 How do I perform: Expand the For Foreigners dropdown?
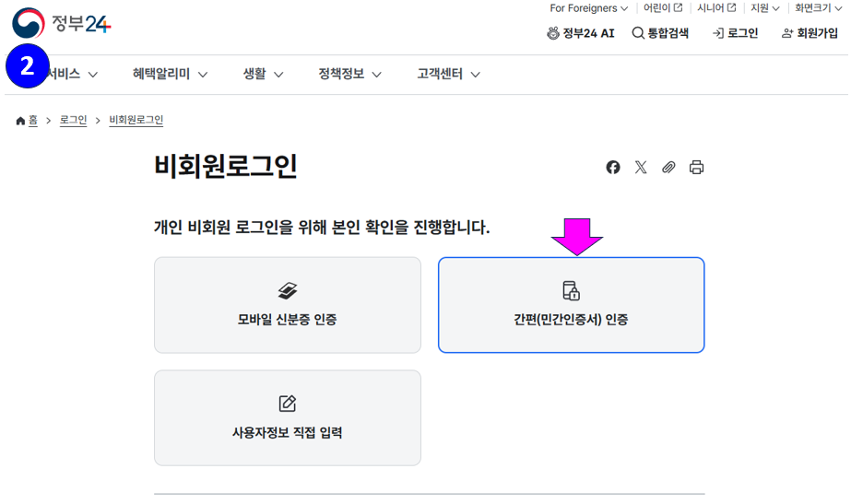tap(588, 8)
